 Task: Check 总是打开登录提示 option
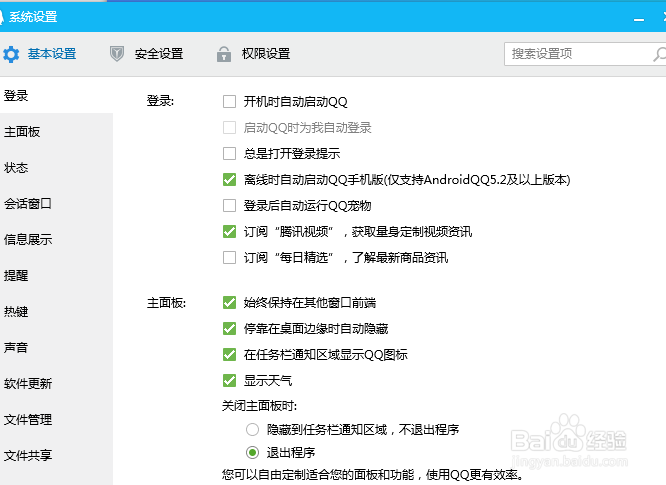229,153
